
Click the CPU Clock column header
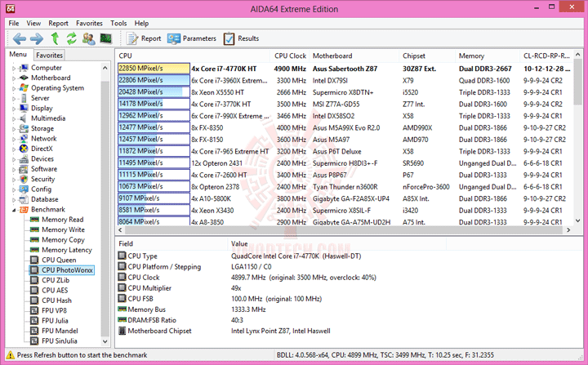[x=290, y=56]
